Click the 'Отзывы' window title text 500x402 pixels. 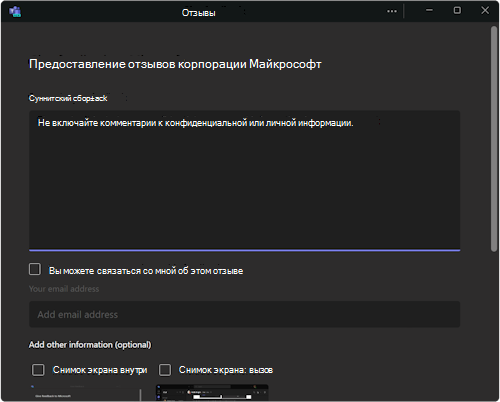point(199,13)
